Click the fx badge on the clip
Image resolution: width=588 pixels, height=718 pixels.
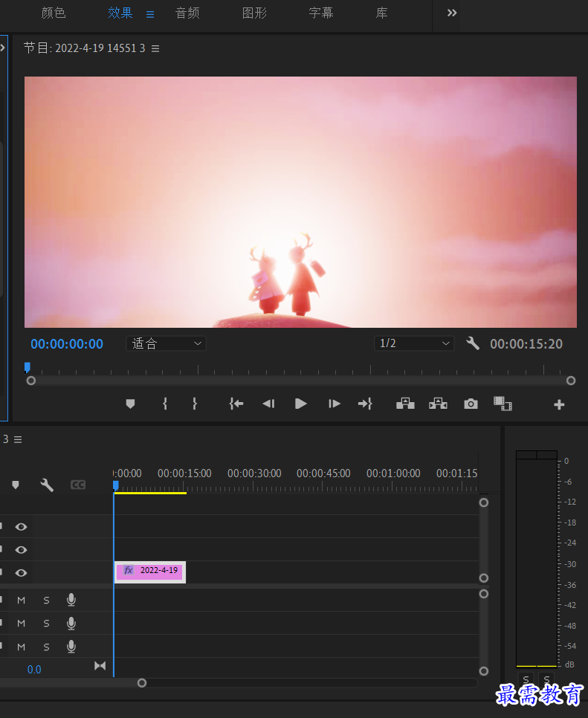[x=129, y=570]
